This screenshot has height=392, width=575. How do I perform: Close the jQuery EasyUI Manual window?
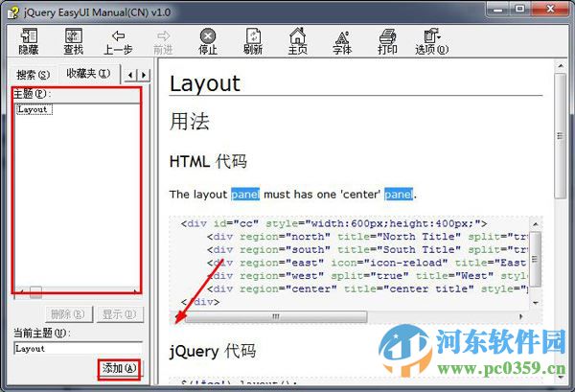(550, 10)
